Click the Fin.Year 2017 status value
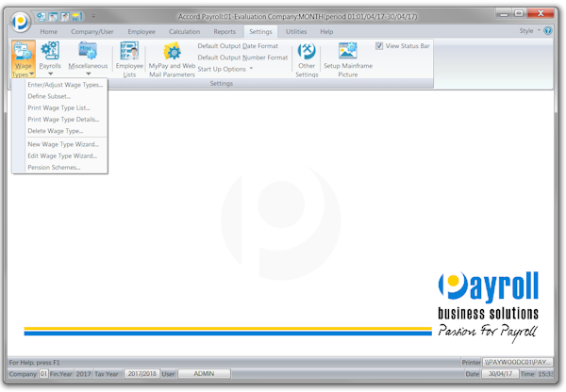This screenshot has width=566, height=392. tap(83, 374)
